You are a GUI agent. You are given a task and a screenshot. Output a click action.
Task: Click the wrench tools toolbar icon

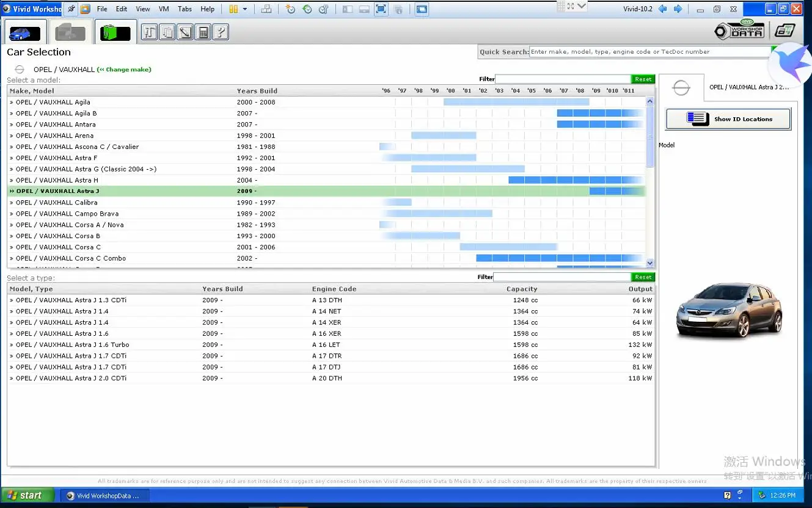tap(149, 32)
